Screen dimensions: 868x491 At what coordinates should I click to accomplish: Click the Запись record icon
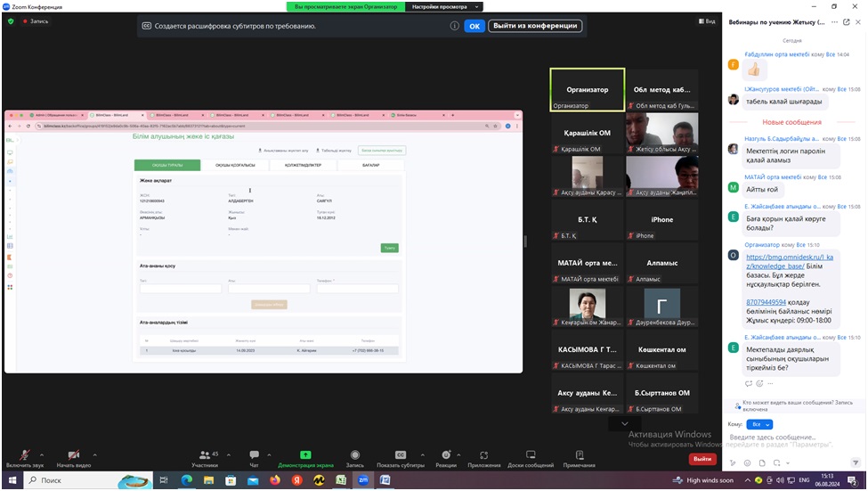click(x=354, y=454)
